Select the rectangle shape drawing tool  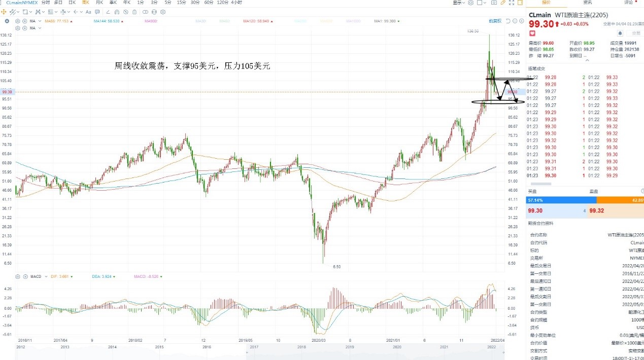point(25,12)
